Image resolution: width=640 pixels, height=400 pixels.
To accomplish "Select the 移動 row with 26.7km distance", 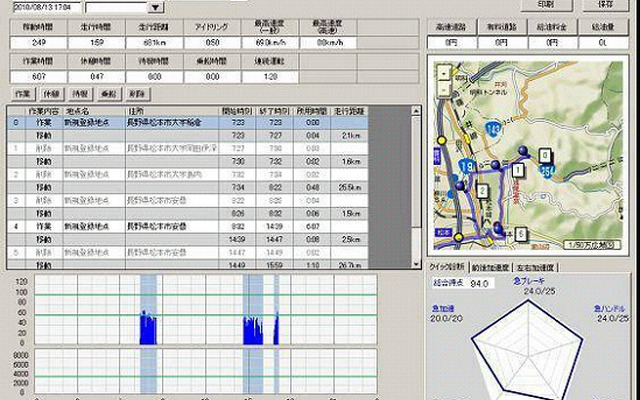I will (x=188, y=264).
